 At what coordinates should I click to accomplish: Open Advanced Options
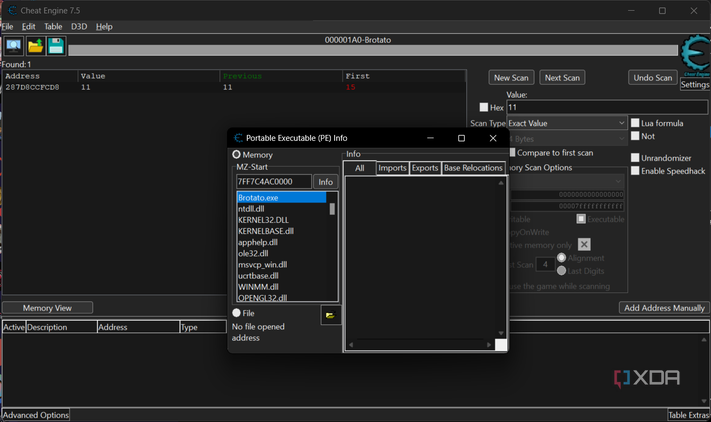(x=36, y=415)
